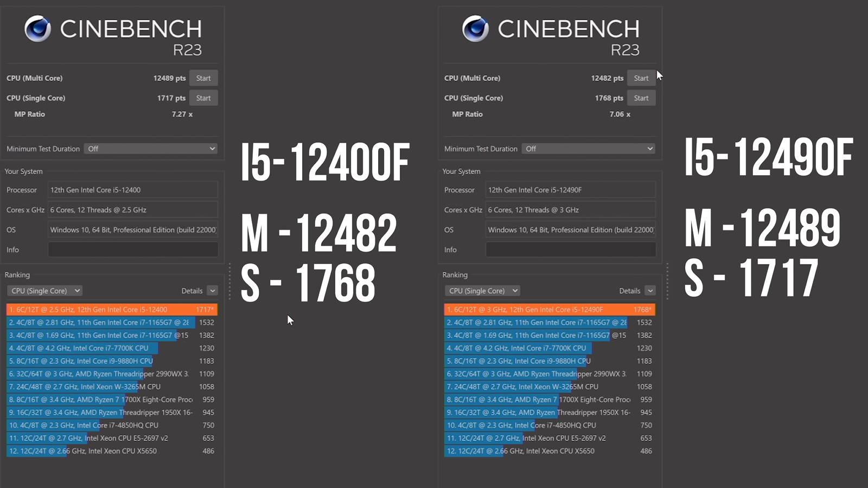Select i7-1165G7 @ 2.81 GHz row in right ranking
Screen dimensions: 868x488
click(550, 322)
